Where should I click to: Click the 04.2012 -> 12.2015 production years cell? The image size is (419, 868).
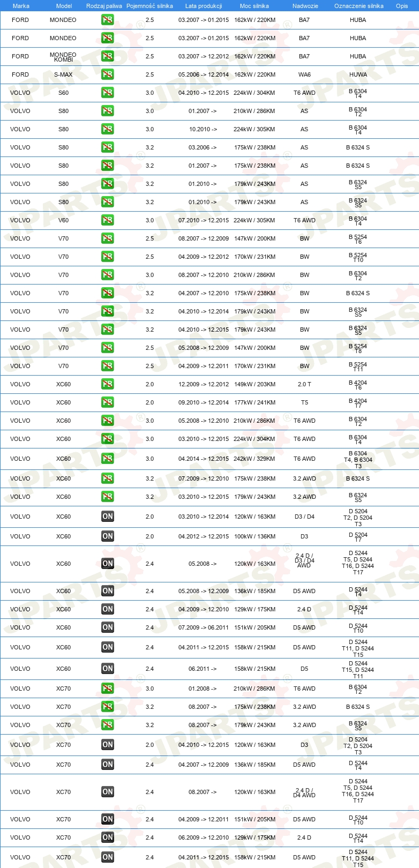[204, 536]
